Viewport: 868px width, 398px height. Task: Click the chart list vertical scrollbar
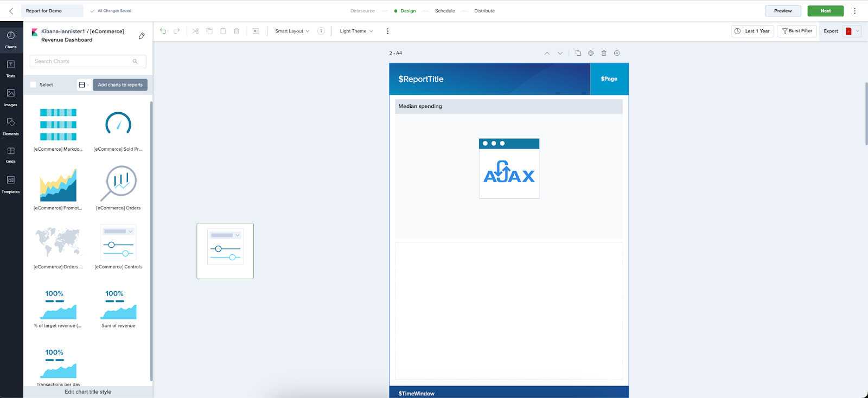(x=151, y=241)
